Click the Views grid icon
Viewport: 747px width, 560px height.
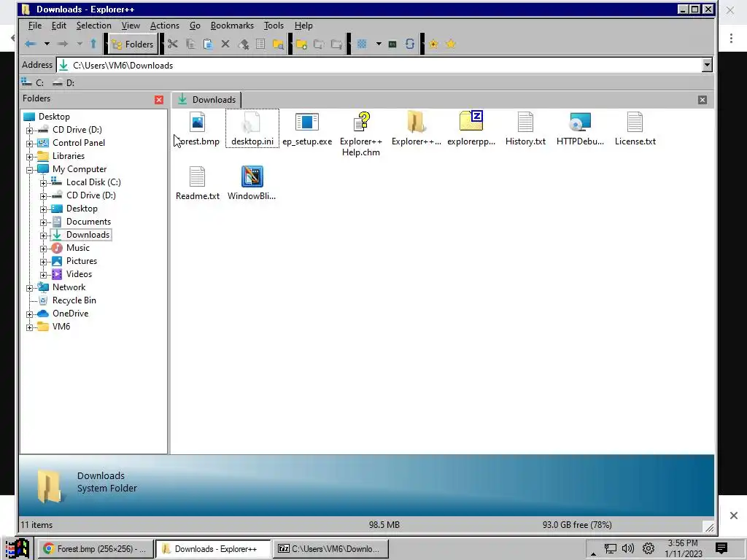click(362, 44)
